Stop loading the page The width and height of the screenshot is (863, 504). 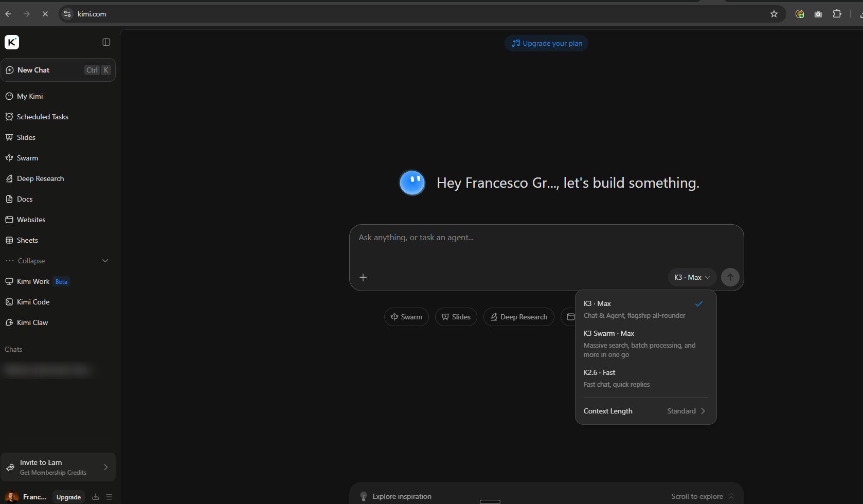point(45,14)
